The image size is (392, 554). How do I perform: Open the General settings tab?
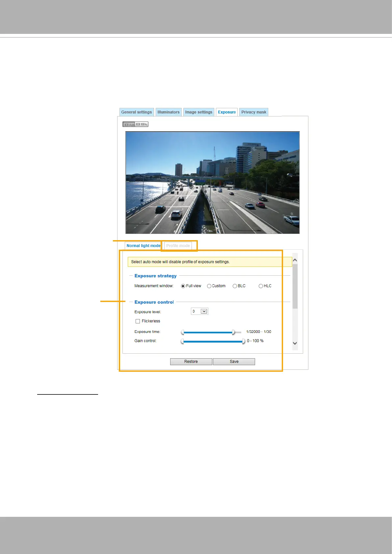137,112
